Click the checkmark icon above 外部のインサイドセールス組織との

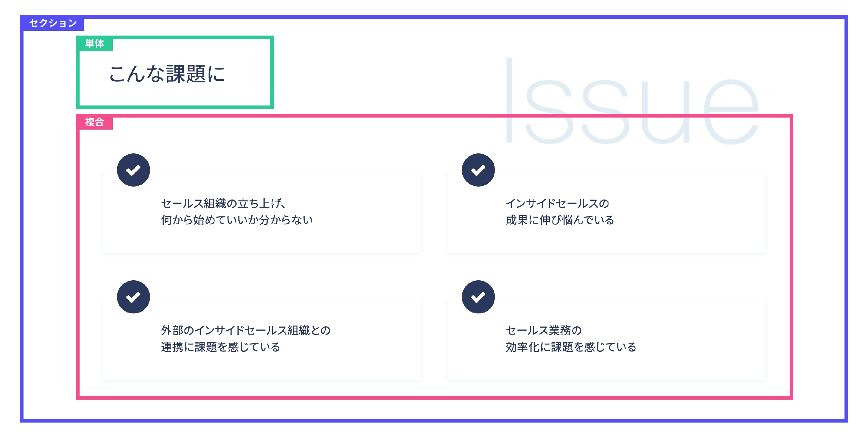134,297
